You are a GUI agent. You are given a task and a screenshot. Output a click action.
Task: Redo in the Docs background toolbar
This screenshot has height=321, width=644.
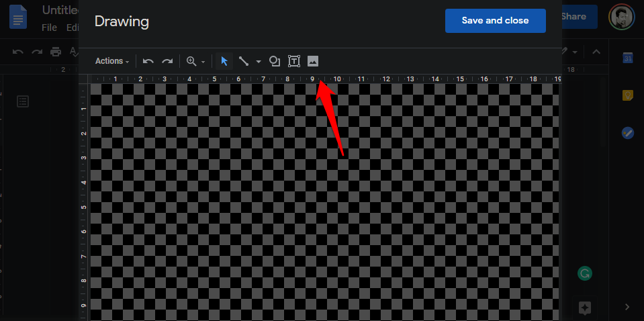pyautogui.click(x=37, y=52)
